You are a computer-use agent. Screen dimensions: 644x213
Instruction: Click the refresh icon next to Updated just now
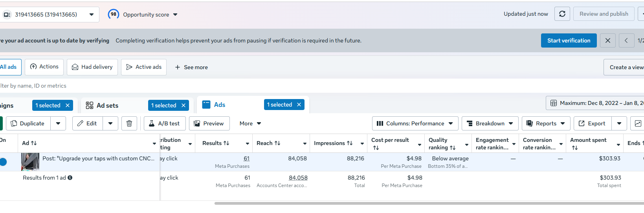(562, 14)
